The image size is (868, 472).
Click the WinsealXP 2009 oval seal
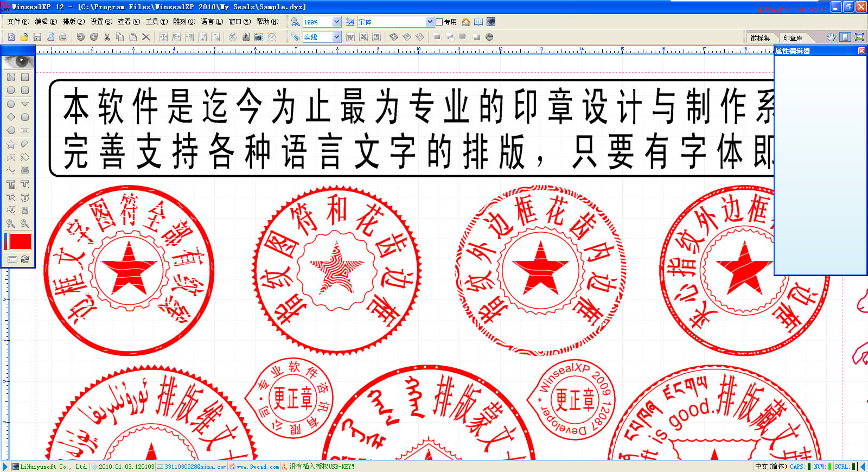coord(570,399)
